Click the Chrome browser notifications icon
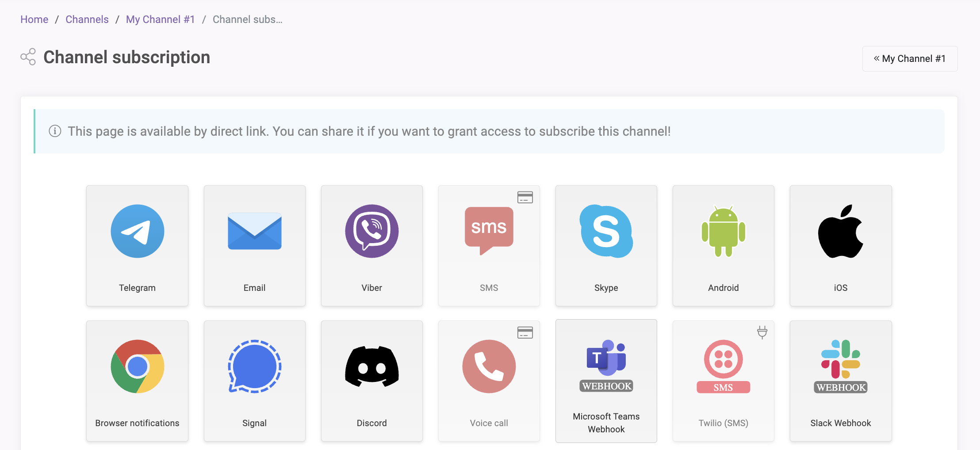 [x=137, y=366]
